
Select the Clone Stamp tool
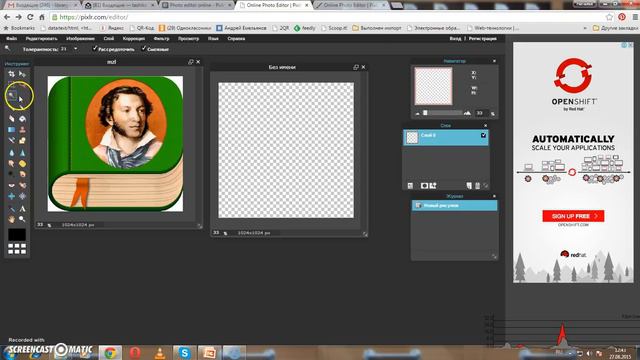pos(22,129)
